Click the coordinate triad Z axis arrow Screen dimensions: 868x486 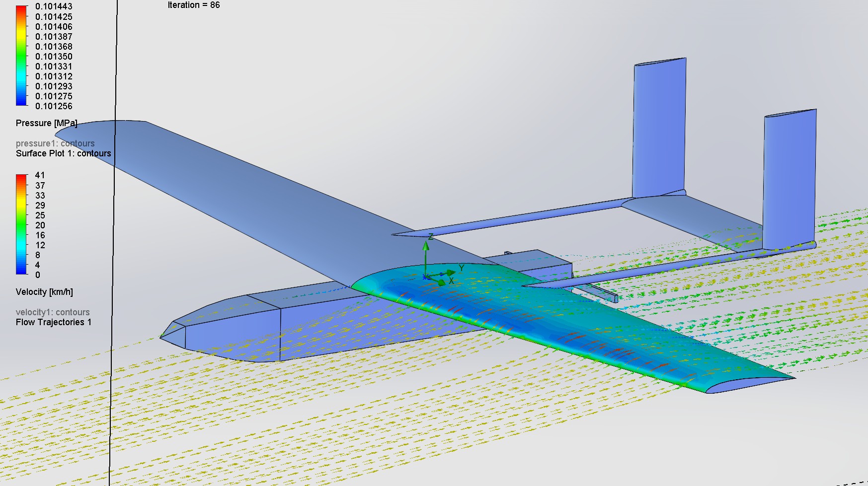[x=426, y=246]
